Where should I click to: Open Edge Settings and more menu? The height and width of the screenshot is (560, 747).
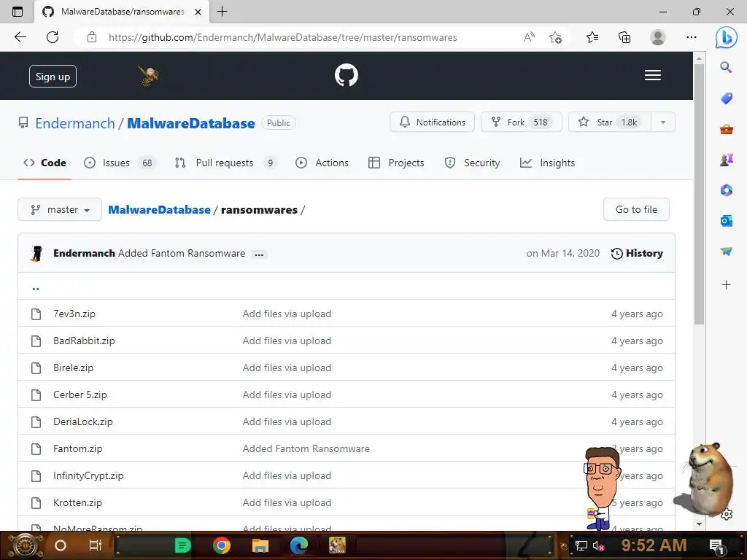(692, 37)
